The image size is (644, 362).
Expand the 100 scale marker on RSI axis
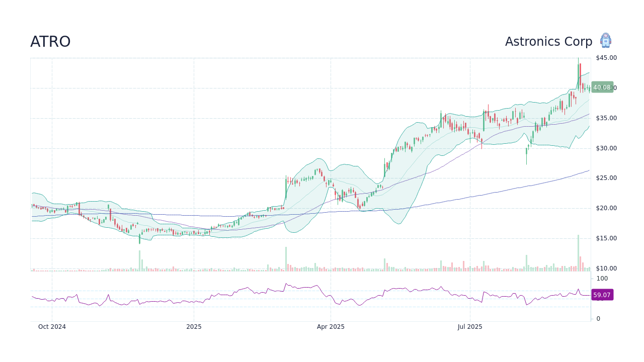tap(602, 279)
